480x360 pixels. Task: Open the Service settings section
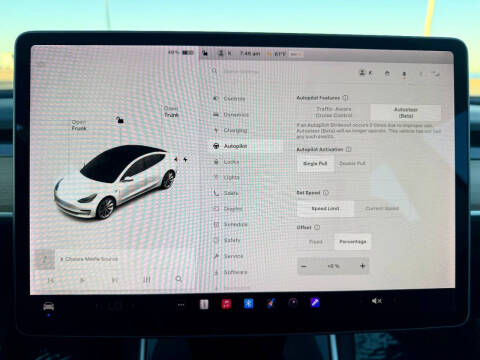pyautogui.click(x=228, y=256)
